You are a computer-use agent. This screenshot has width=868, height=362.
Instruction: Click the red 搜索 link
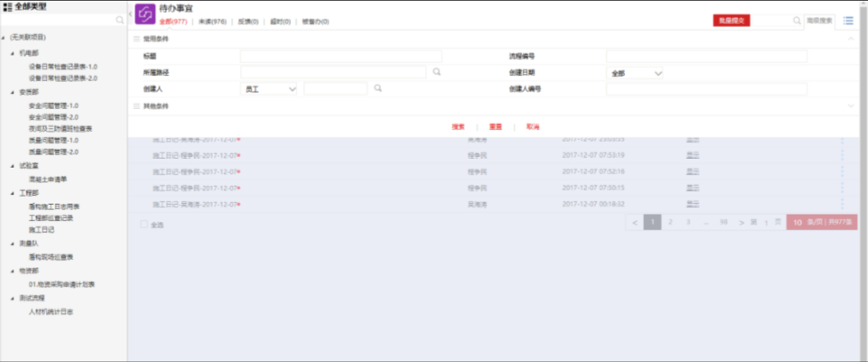[458, 127]
